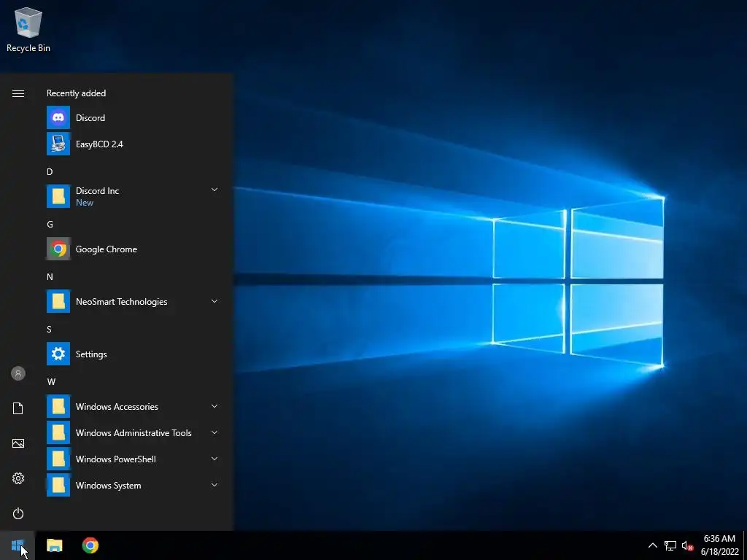747x560 pixels.
Task: Open Settings gear in Start sidebar
Action: tap(18, 478)
